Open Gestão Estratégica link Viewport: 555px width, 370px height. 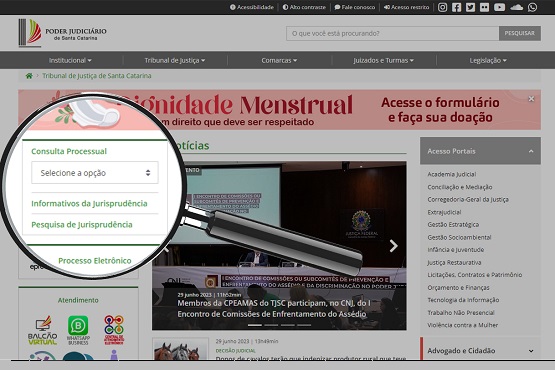click(x=453, y=224)
